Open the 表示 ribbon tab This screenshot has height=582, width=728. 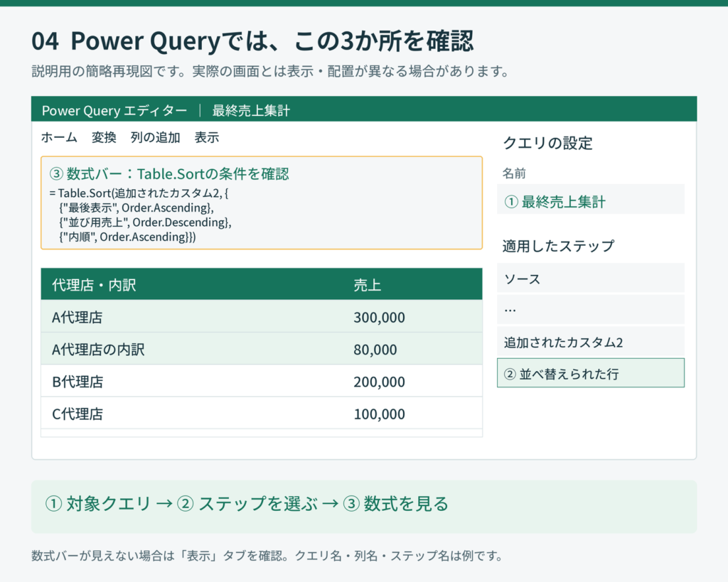(207, 137)
